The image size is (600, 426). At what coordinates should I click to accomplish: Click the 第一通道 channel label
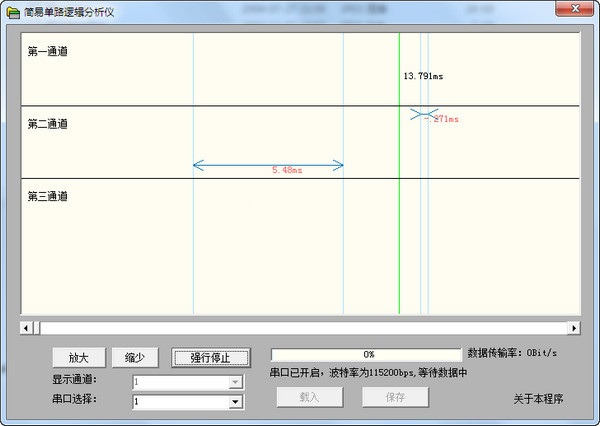coord(47,51)
